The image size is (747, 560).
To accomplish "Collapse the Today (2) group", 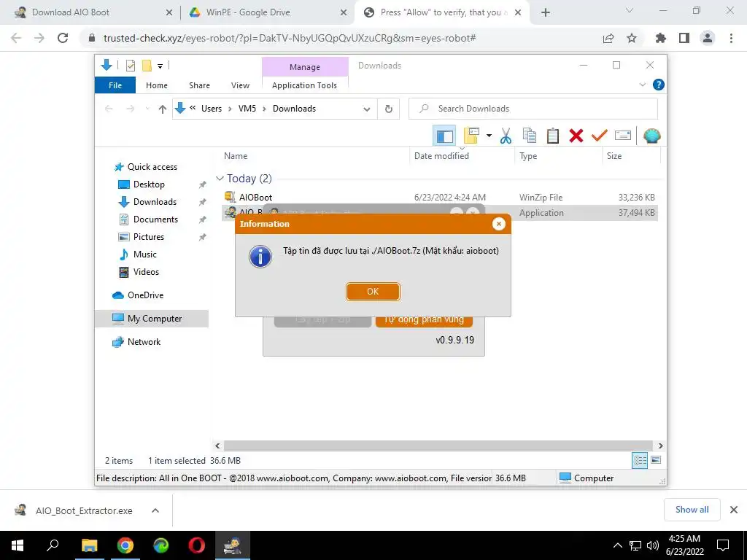I will pyautogui.click(x=220, y=179).
